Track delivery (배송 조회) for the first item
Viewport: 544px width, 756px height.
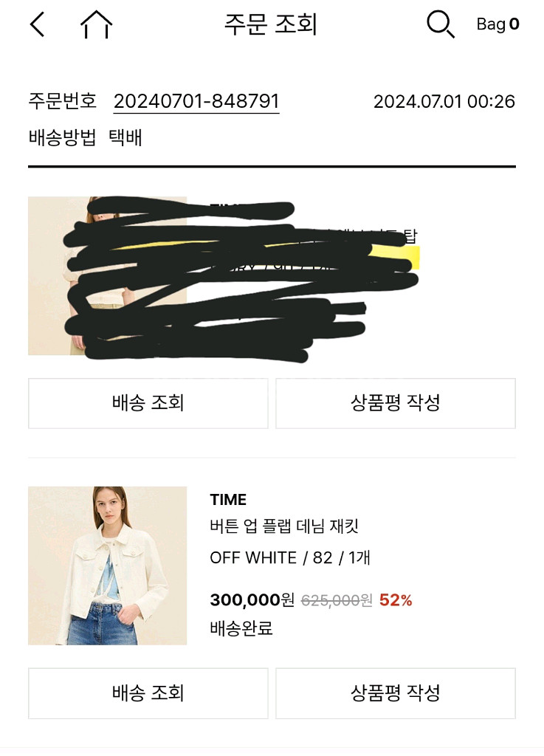point(148,403)
